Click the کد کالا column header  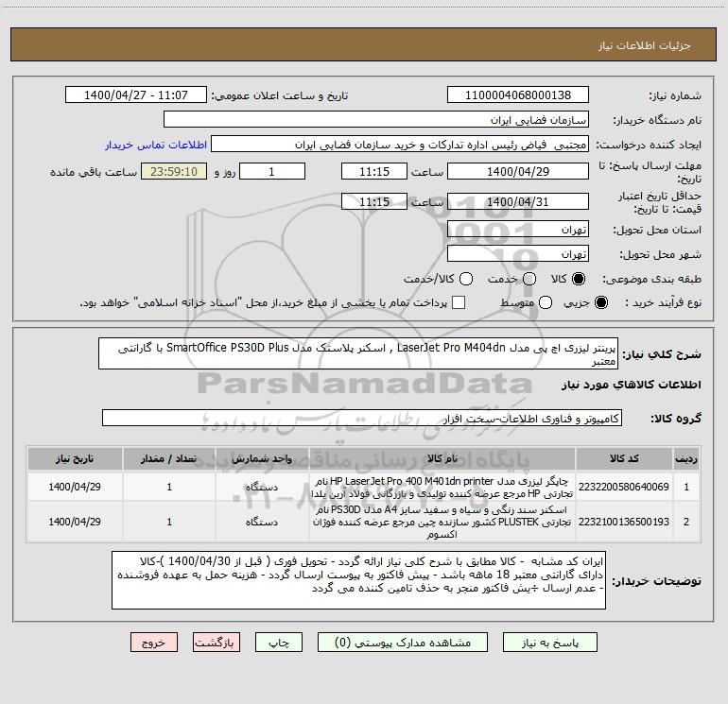click(624, 459)
